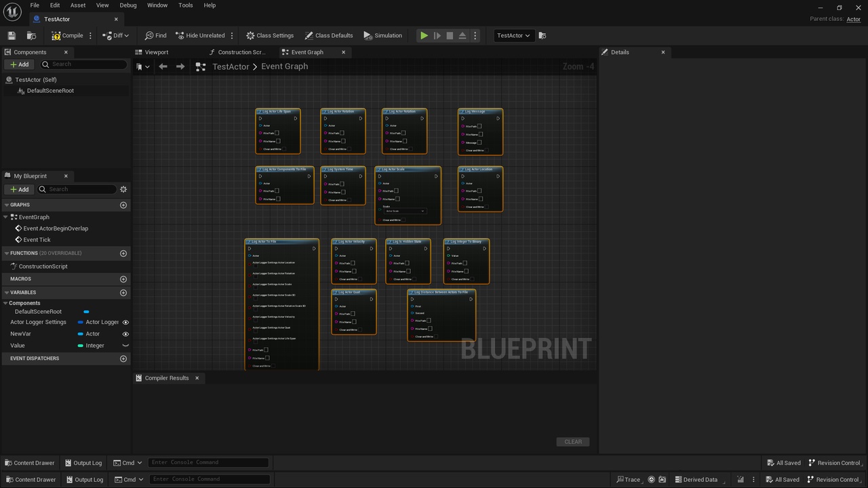Click the Eject from player icon
The height and width of the screenshot is (488, 868).
462,35
